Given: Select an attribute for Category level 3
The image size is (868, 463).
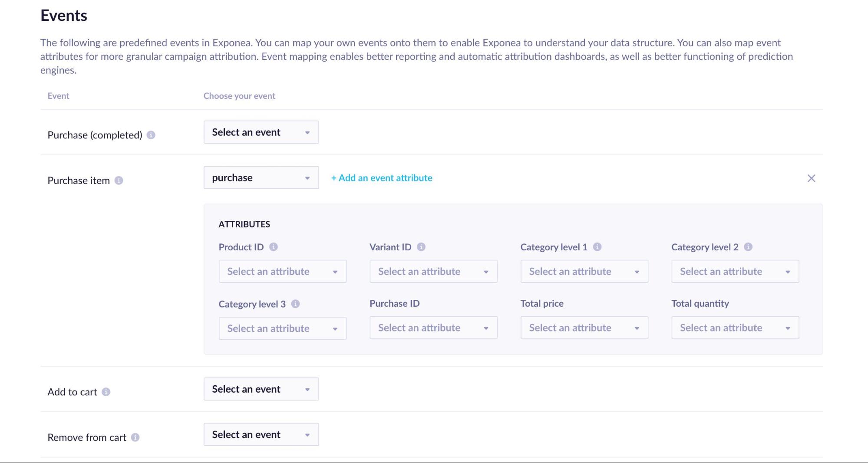Looking at the screenshot, I should pyautogui.click(x=282, y=328).
